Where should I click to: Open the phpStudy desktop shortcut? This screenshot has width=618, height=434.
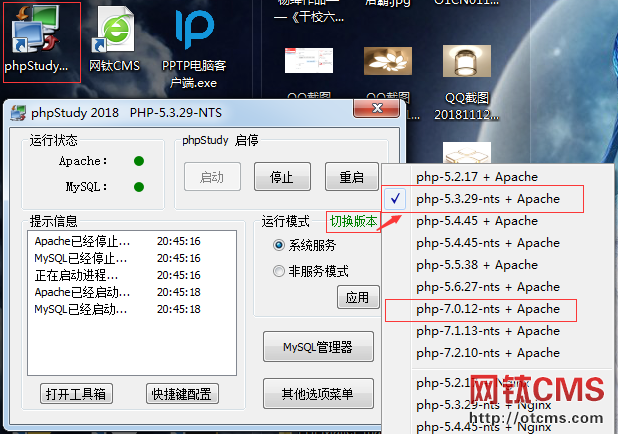[x=40, y=40]
